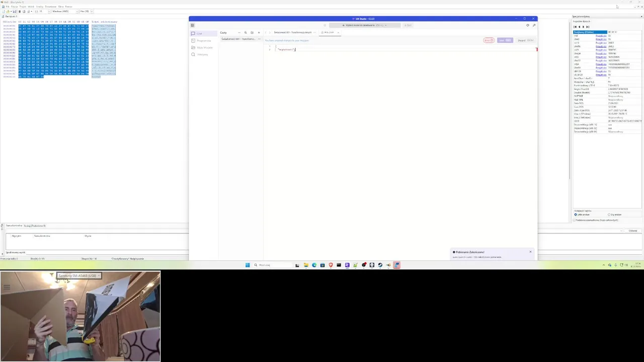Open more options dots in Czaty header
Screen dimensions: 644x362
[x=239, y=33]
